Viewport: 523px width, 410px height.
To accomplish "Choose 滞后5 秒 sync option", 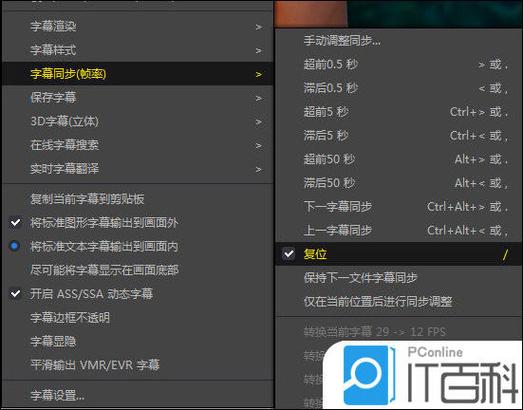I will [x=399, y=135].
